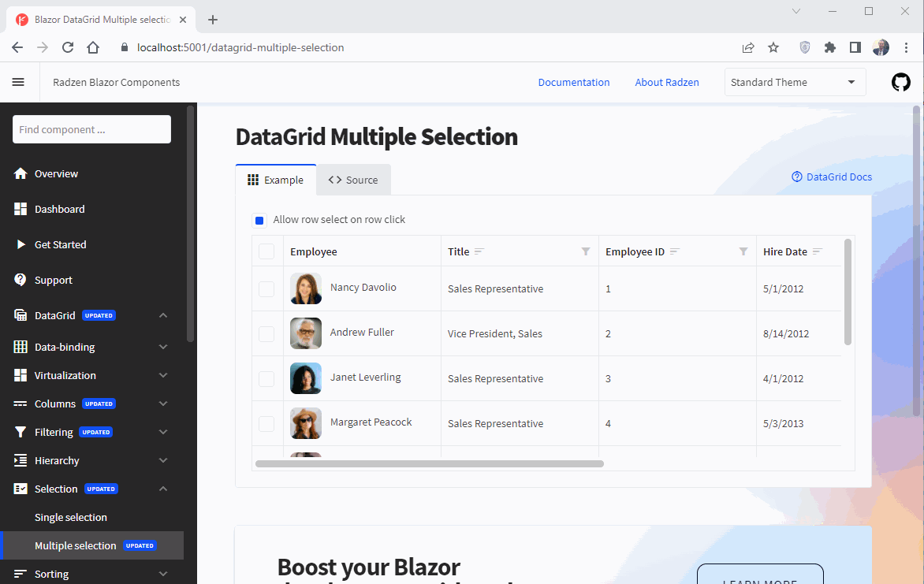
Task: Click the page vertical scrollbar
Action: tap(916, 259)
